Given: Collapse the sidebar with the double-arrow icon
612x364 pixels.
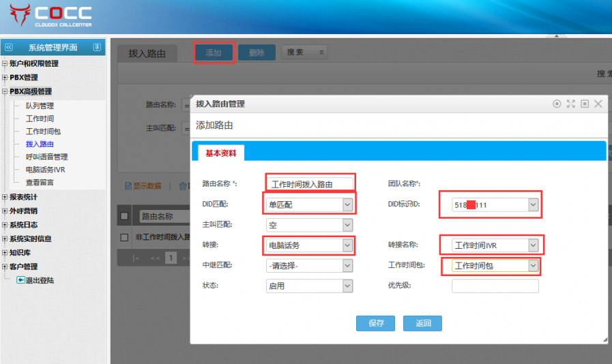Looking at the screenshot, I should click(x=9, y=48).
